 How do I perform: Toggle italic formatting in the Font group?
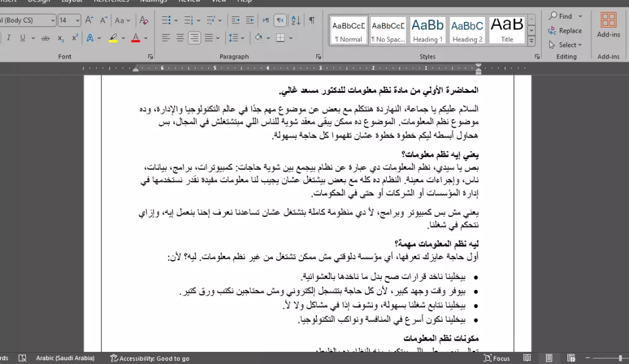point(10,36)
